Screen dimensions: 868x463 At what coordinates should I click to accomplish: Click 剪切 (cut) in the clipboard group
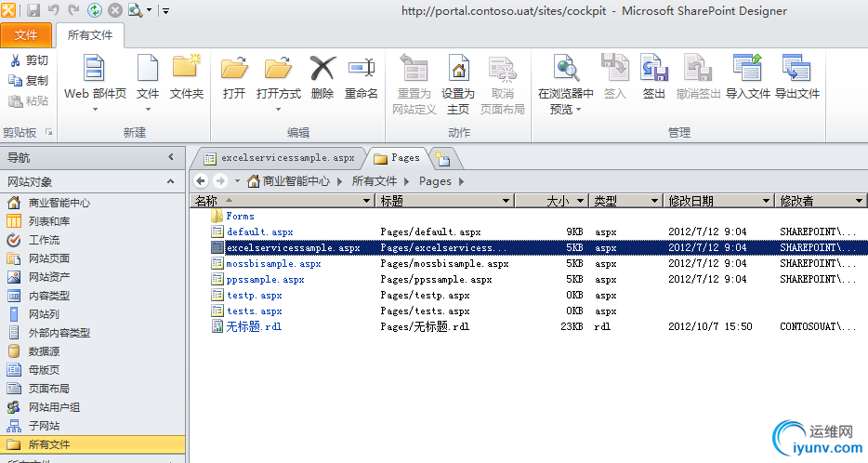click(x=29, y=60)
